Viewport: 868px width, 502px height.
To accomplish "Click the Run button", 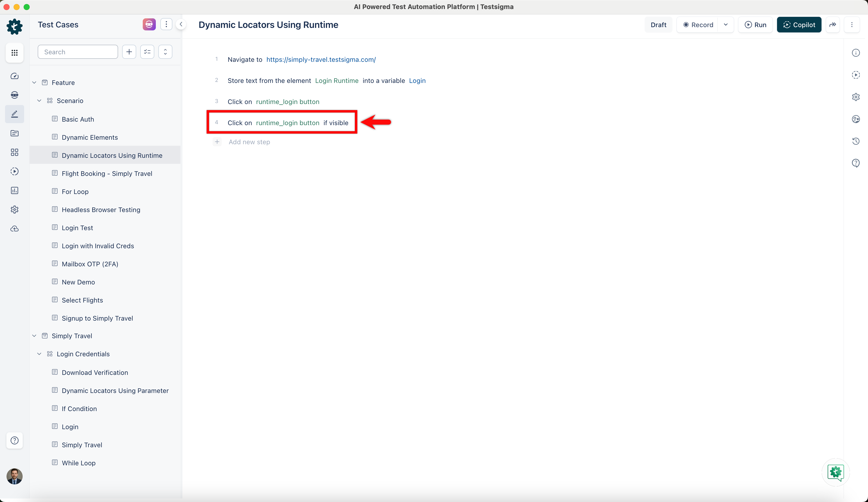I will [x=755, y=25].
